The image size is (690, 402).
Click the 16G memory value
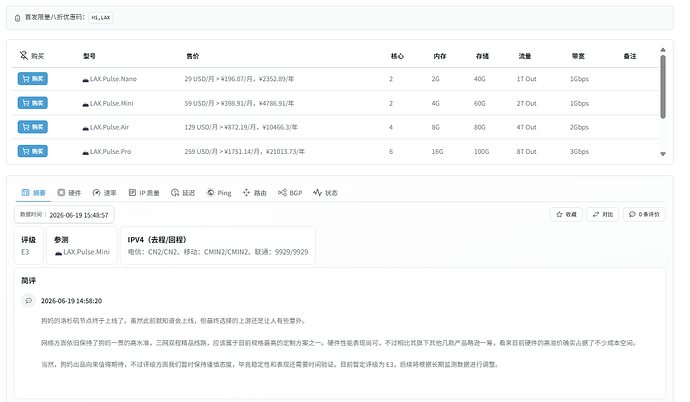(437, 152)
